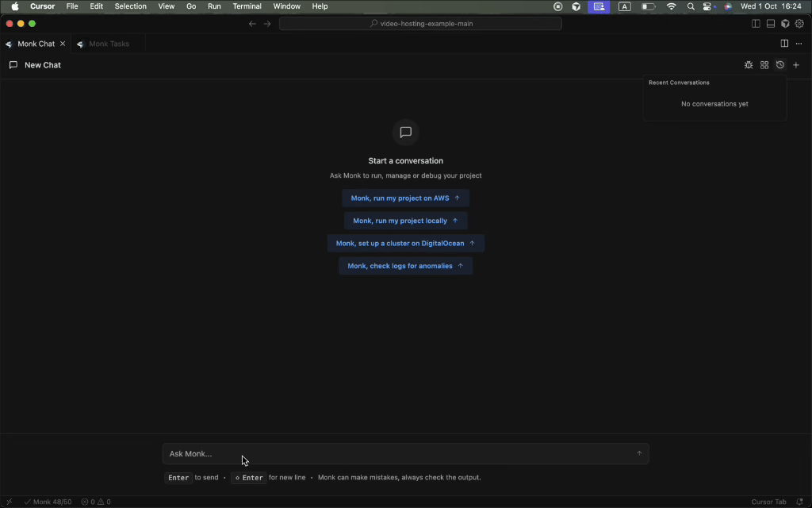This screenshot has width=812, height=508.
Task: Open Control Center icon
Action: (x=707, y=6)
